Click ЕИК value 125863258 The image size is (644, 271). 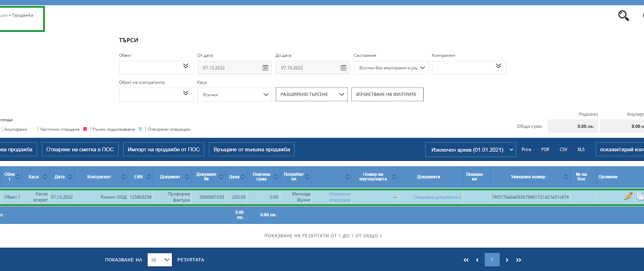point(140,197)
